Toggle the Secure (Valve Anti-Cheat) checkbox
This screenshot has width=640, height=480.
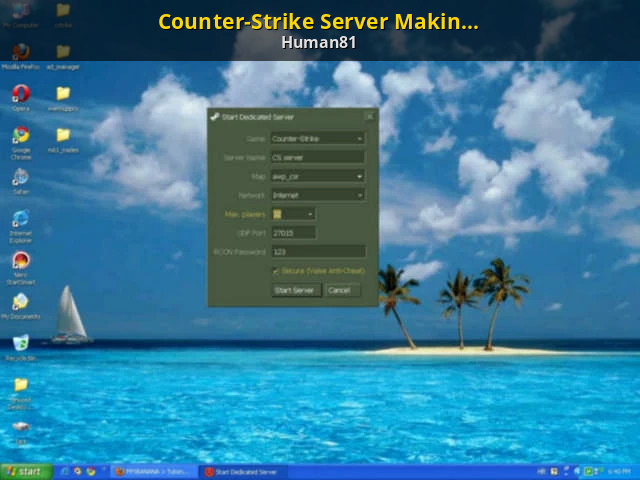coord(276,271)
